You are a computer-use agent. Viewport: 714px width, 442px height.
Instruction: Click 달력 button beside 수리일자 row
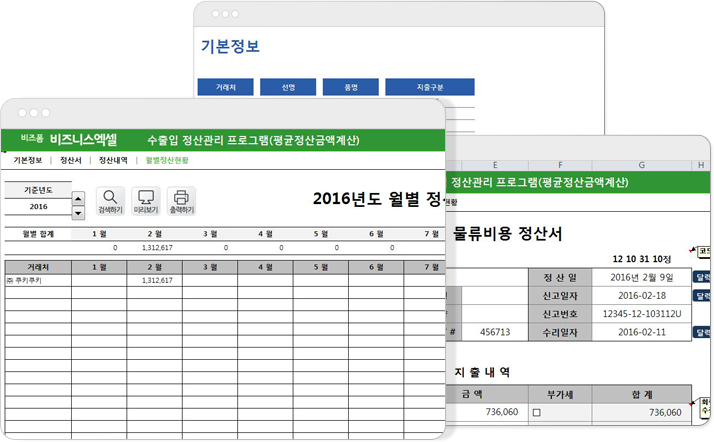point(702,332)
